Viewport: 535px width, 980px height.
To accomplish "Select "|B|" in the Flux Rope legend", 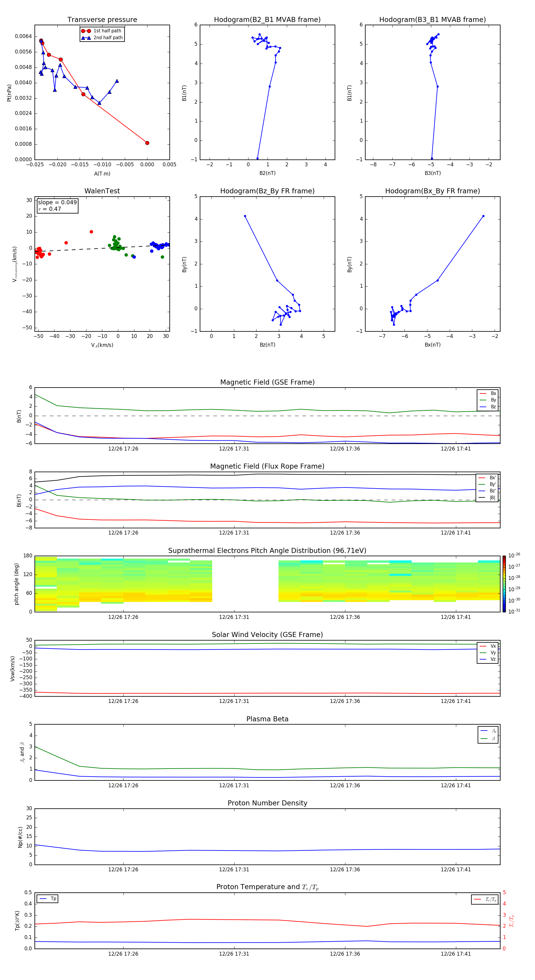I will pyautogui.click(x=487, y=498).
